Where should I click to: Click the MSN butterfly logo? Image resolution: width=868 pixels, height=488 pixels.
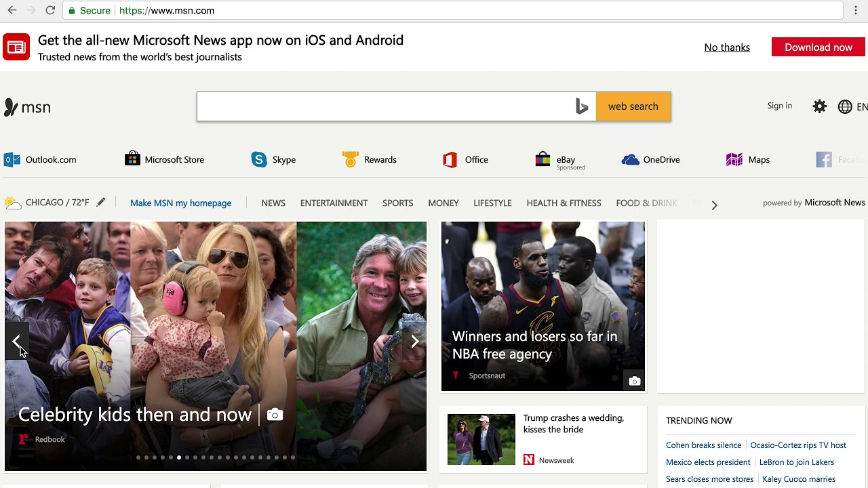pos(10,107)
